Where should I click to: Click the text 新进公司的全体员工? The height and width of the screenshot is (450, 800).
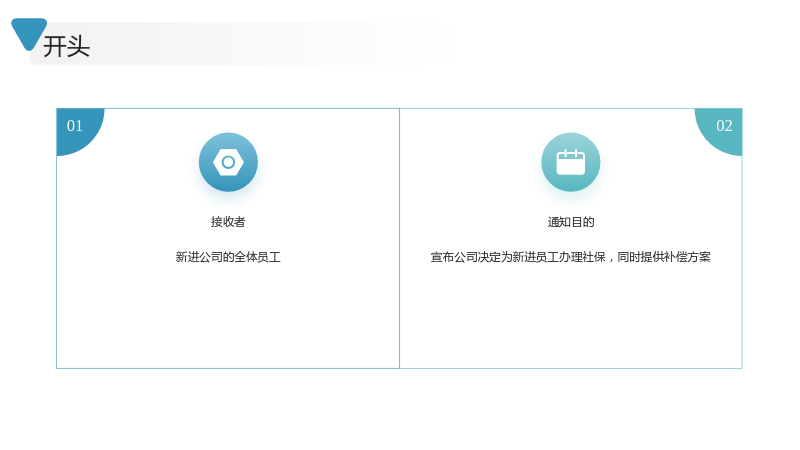pyautogui.click(x=228, y=257)
